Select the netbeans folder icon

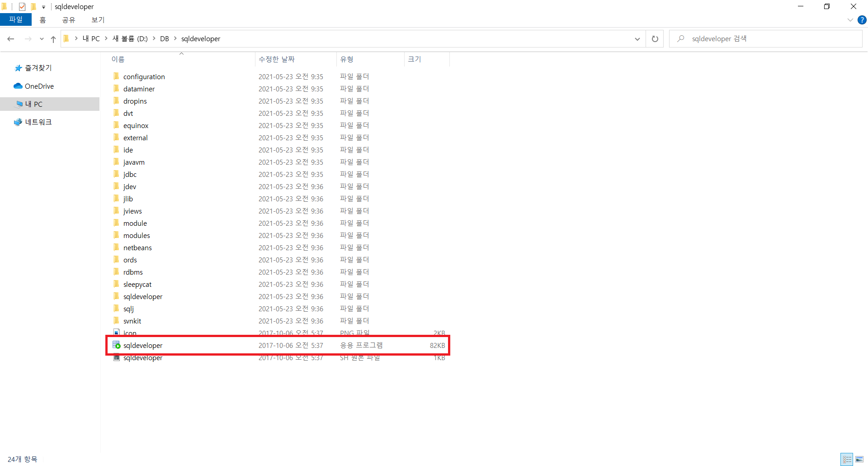click(x=116, y=247)
